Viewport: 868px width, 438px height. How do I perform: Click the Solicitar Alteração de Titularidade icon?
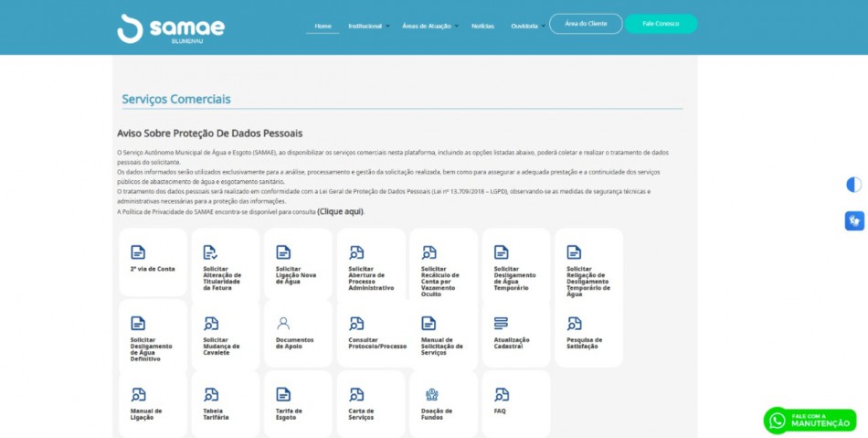coord(211,252)
